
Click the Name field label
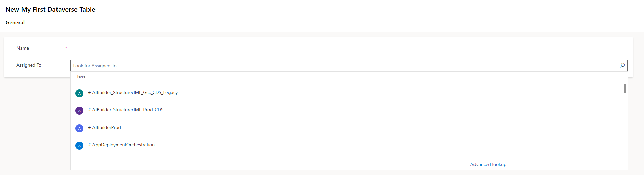tap(23, 48)
